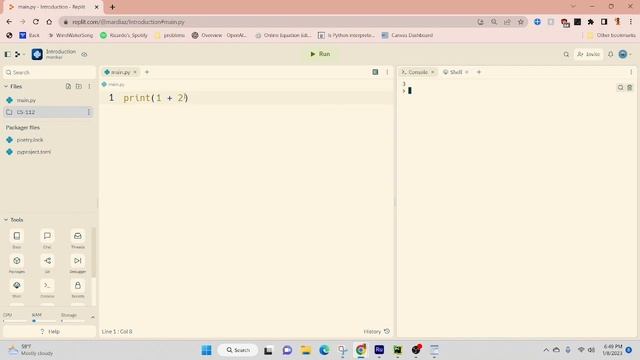The height and width of the screenshot is (360, 640).
Task: Add a new tab in console pane
Action: tap(479, 72)
